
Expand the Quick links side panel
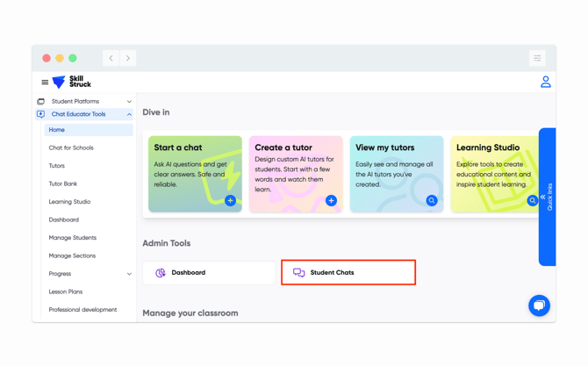pyautogui.click(x=546, y=197)
